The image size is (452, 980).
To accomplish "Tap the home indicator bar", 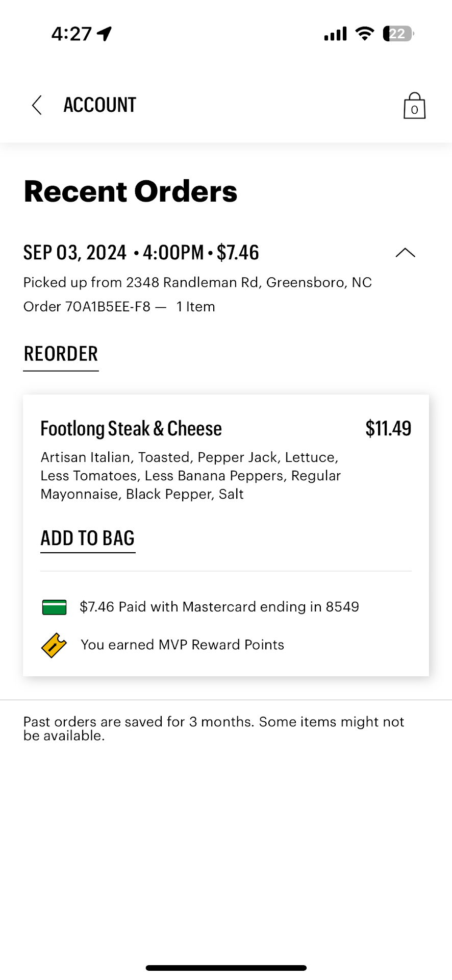I will click(x=226, y=968).
